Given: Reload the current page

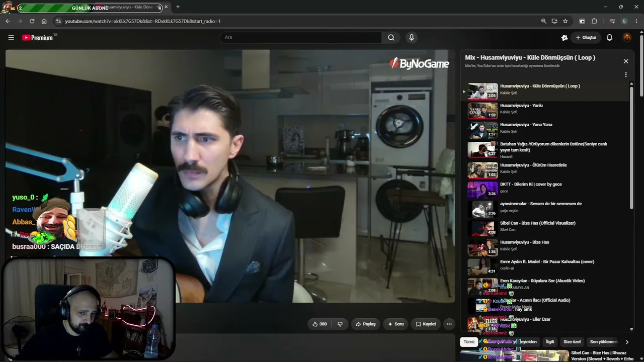Looking at the screenshot, I should click(32, 21).
